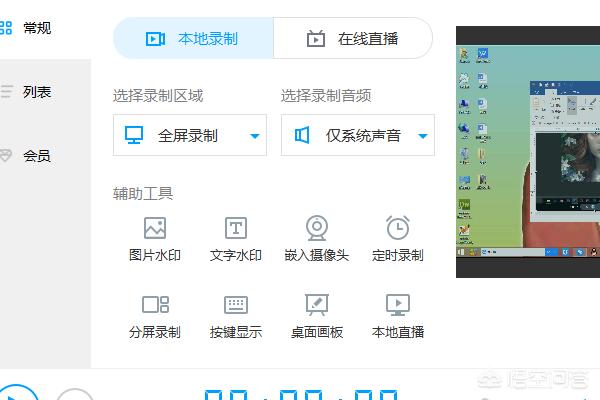This screenshot has width=600, height=400.
Task: Open the 仅系统声音 audio dropdown
Action: pyautogui.click(x=358, y=135)
